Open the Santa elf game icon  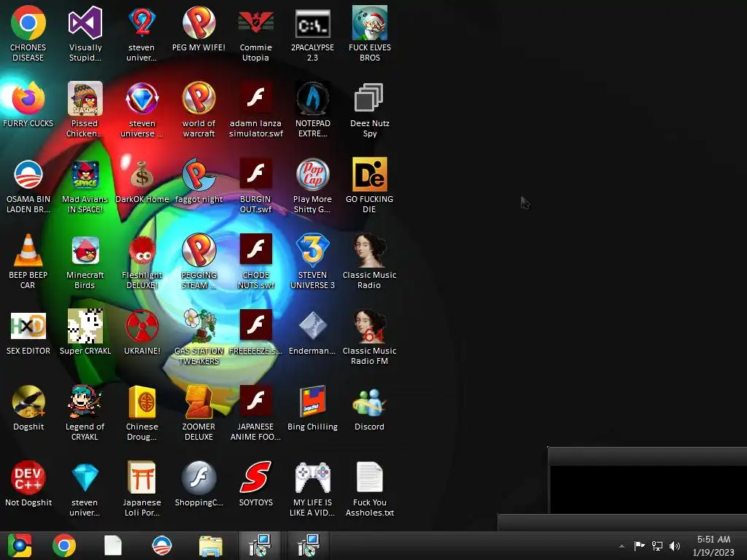(369, 23)
